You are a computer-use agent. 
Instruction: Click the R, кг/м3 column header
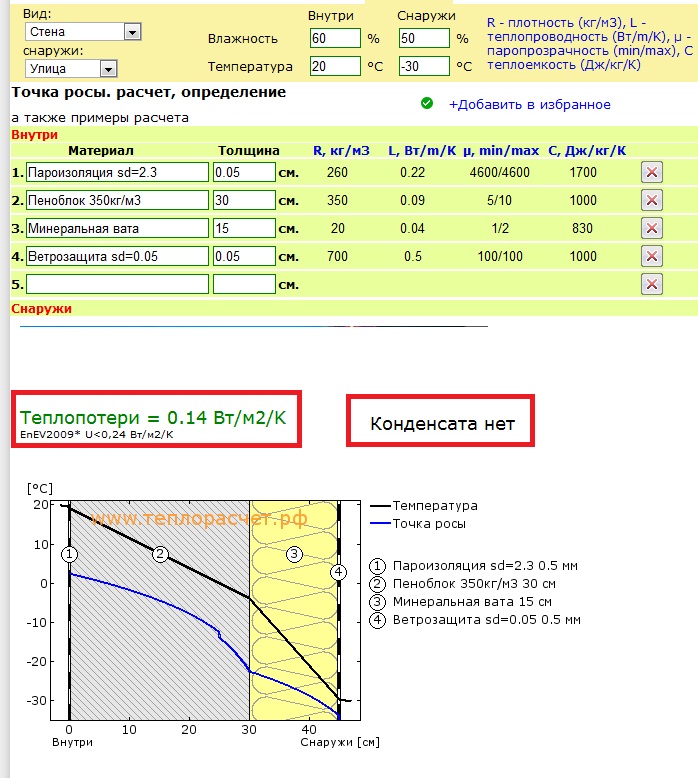[341, 151]
